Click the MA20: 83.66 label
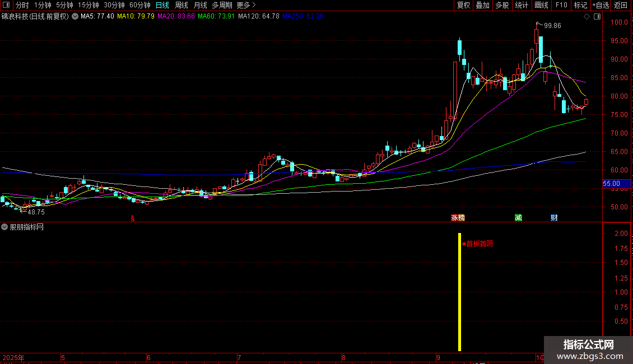633x364 pixels. point(176,16)
